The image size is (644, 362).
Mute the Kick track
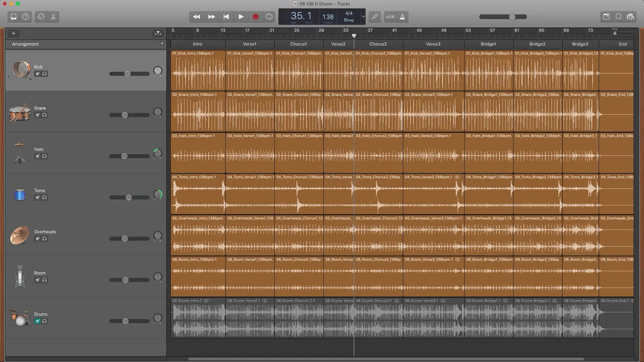[x=38, y=73]
